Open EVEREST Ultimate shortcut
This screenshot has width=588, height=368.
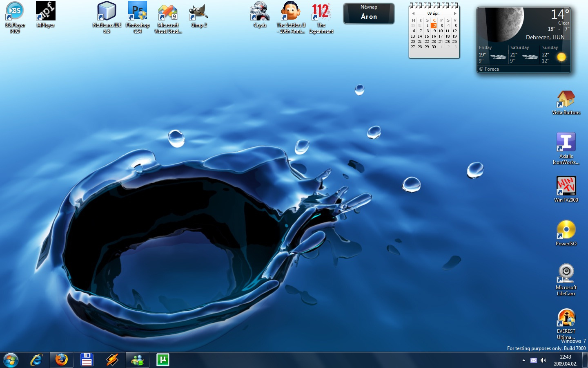566,323
